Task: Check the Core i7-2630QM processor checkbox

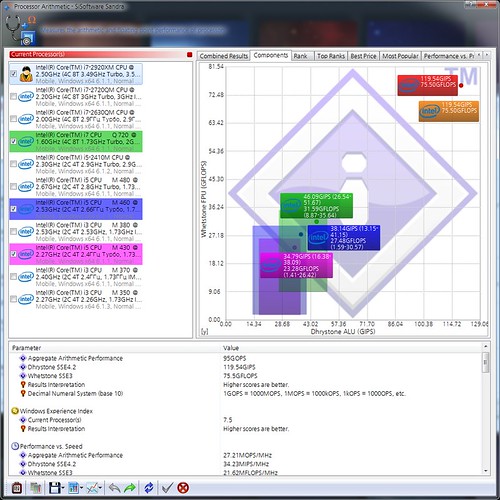Action: (x=13, y=119)
